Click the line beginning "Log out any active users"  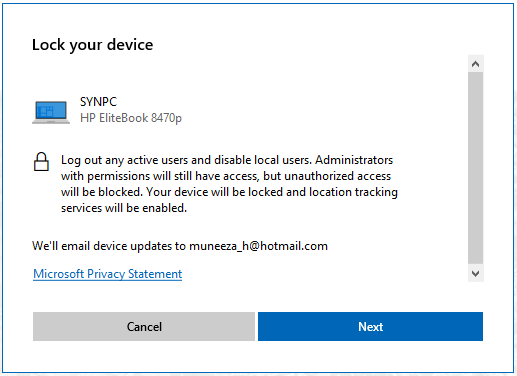[227, 160]
